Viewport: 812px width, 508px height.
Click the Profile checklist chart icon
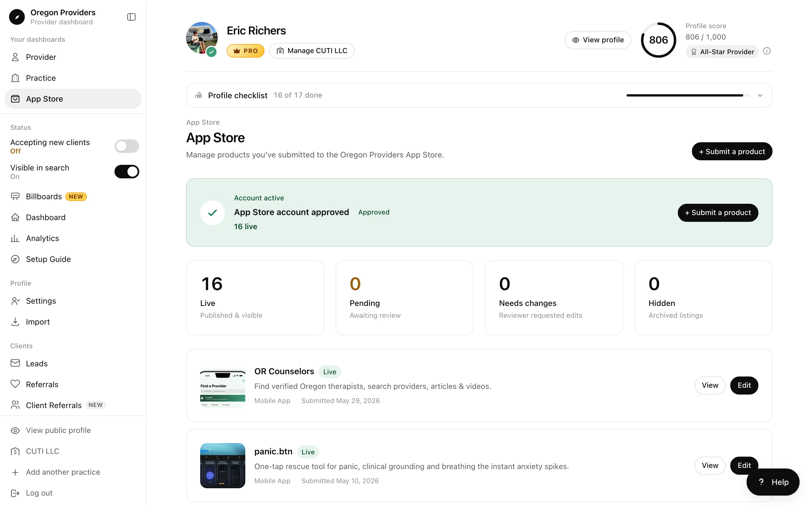click(x=199, y=95)
